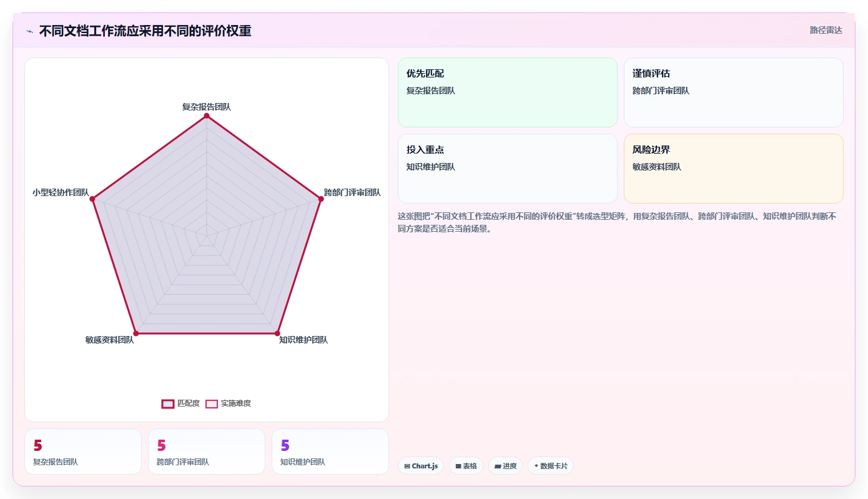Open the 优先匹配 card
868x499 pixels.
tap(508, 92)
